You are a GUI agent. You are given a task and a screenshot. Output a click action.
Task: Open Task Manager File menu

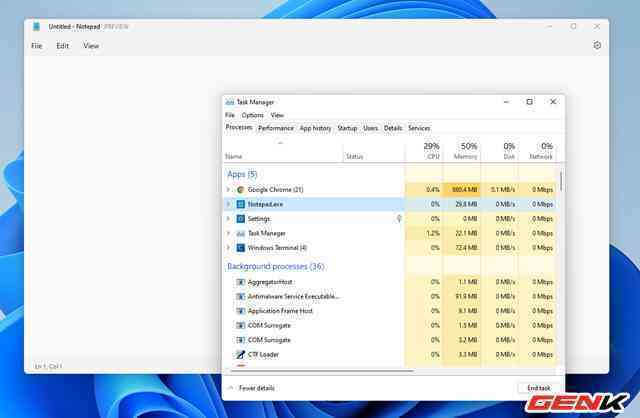coord(230,115)
